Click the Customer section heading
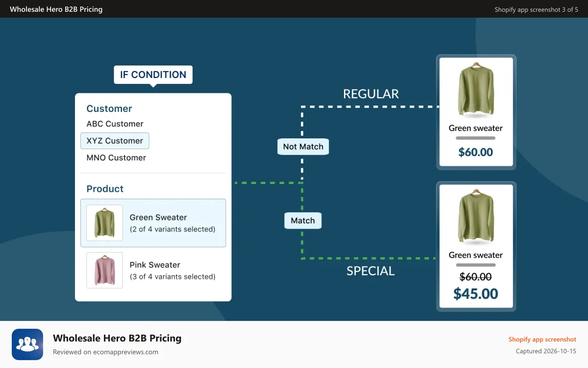 coord(109,109)
